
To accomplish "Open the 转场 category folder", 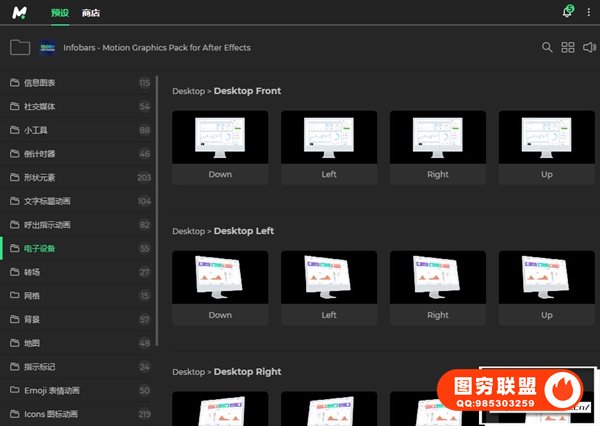I will tap(32, 272).
